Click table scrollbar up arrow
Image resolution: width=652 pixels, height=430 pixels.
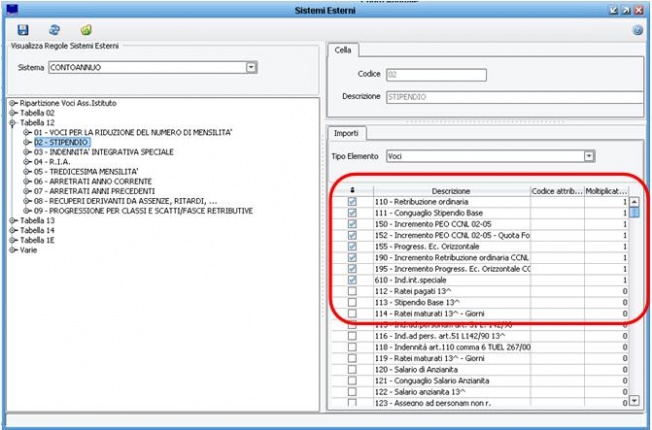pos(634,202)
